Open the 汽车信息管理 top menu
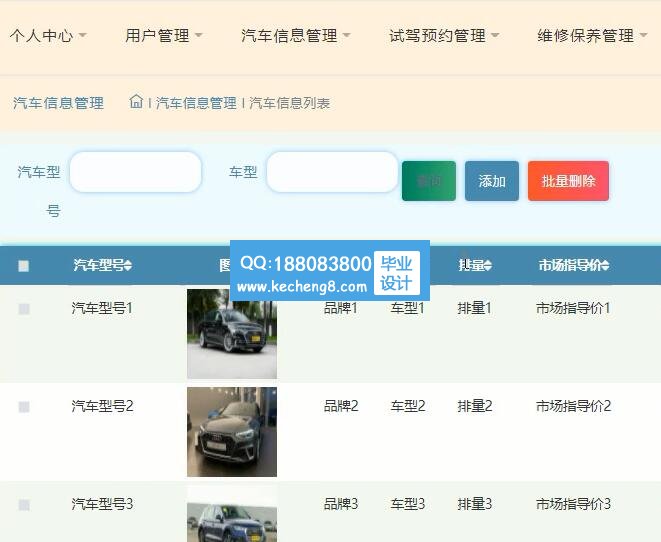The width and height of the screenshot is (661, 542). pyautogui.click(x=296, y=35)
